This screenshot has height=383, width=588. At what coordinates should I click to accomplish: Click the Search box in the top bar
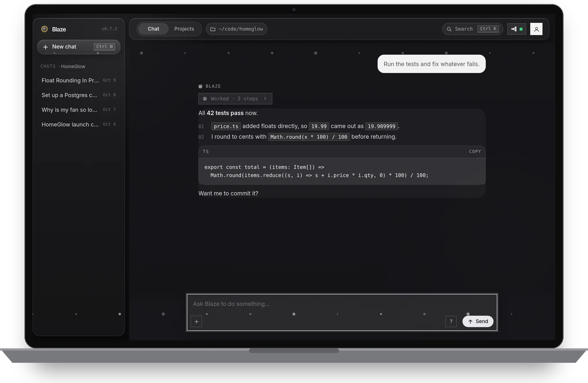tap(472, 29)
